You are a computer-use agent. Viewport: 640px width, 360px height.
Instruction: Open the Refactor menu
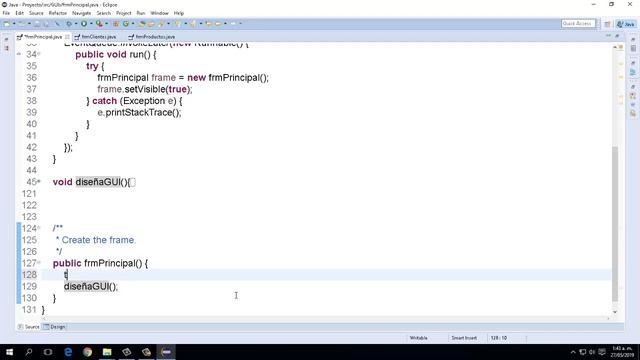point(58,13)
